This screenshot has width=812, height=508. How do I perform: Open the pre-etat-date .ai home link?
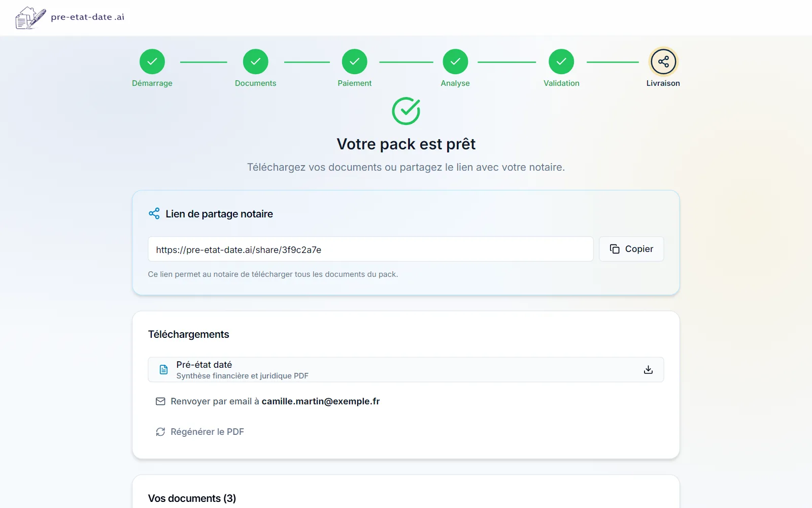point(70,18)
